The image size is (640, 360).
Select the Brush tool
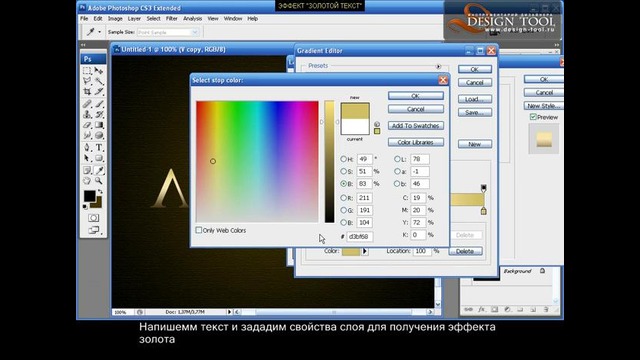[x=99, y=104]
